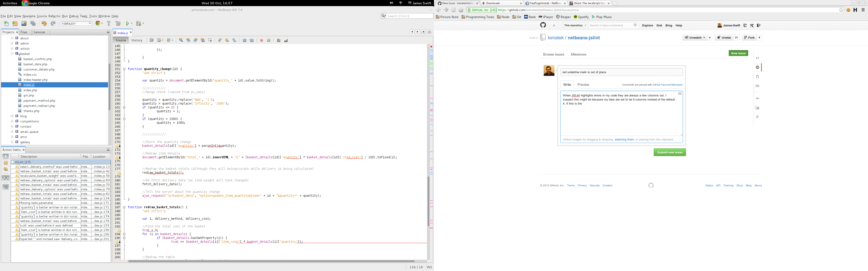The image size is (868, 271).
Task: Click Find Next Occurrence icon
Action: coord(196,40)
